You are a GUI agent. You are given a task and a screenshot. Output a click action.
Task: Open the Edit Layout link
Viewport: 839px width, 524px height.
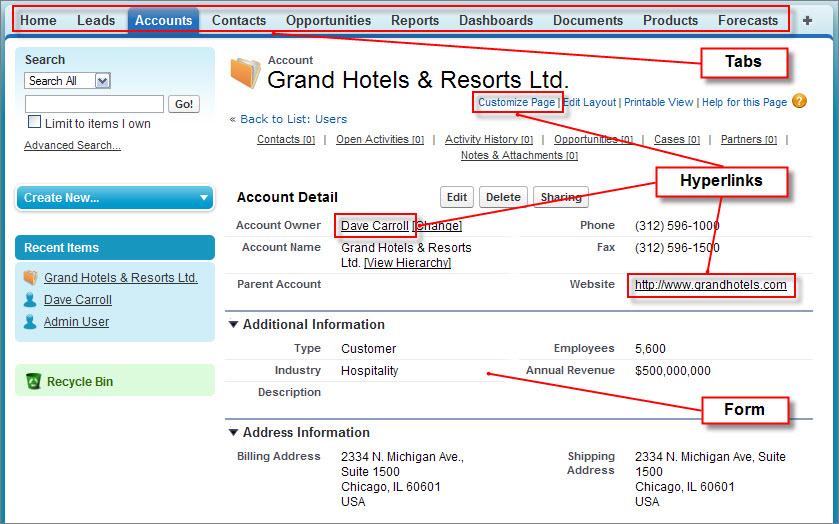coord(590,102)
